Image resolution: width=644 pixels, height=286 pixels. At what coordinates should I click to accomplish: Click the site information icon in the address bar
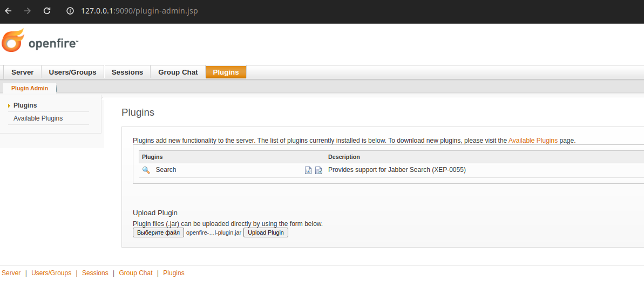click(70, 11)
